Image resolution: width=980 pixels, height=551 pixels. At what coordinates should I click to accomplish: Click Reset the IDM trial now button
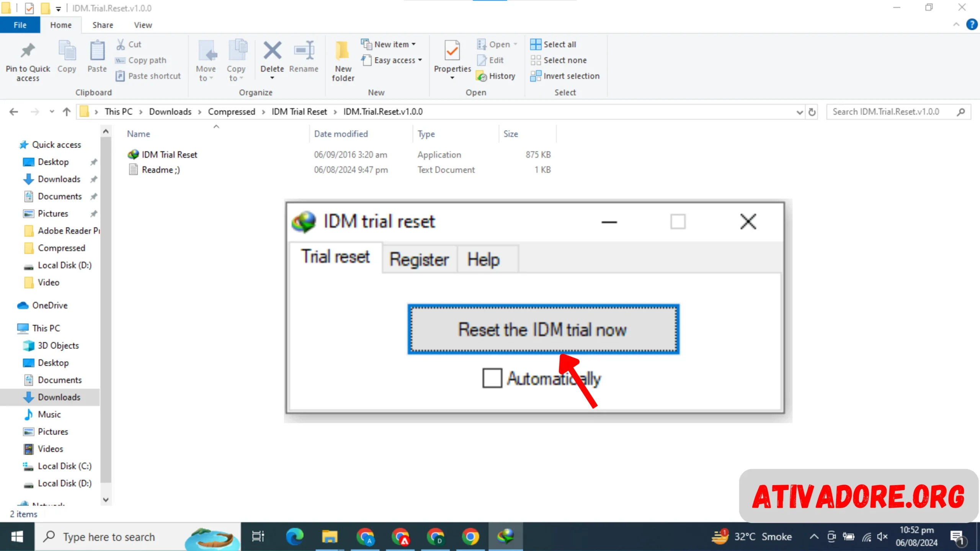542,329
